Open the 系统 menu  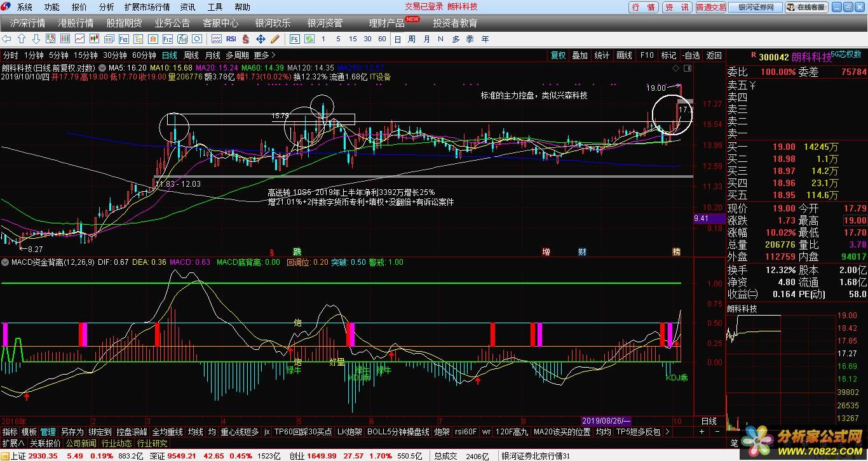pos(25,7)
